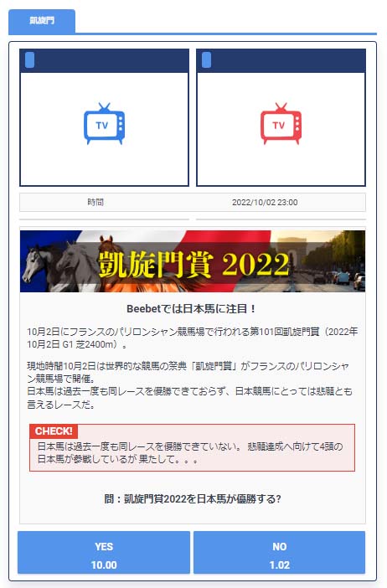This screenshot has width=387, height=588.
Task: Click the 時間 label cell
Action: [x=95, y=202]
